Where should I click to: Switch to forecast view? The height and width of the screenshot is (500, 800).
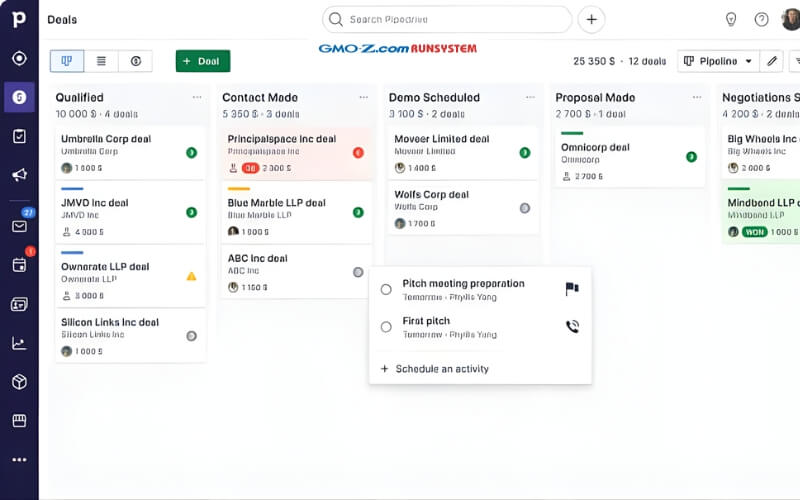135,61
